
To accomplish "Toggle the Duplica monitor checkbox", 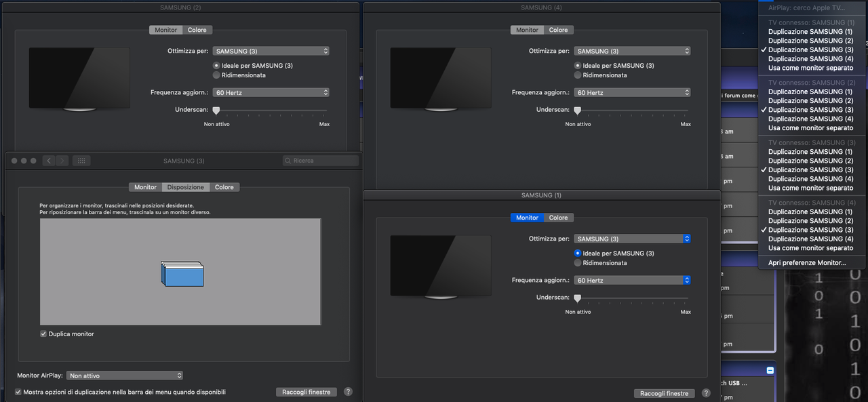I will pyautogui.click(x=43, y=334).
